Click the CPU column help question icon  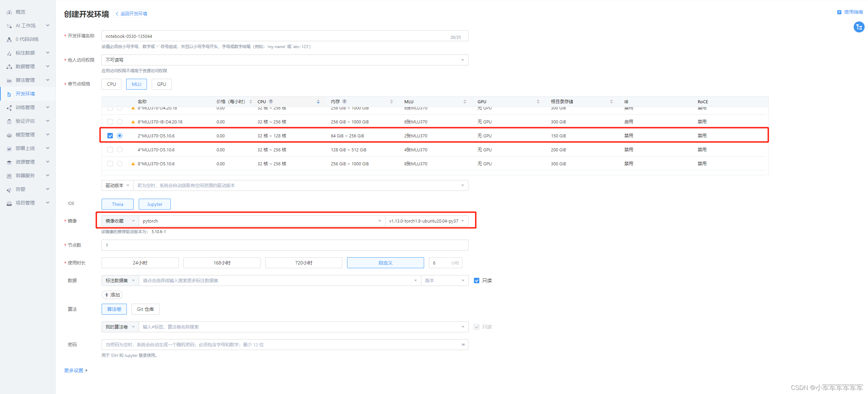coord(271,102)
